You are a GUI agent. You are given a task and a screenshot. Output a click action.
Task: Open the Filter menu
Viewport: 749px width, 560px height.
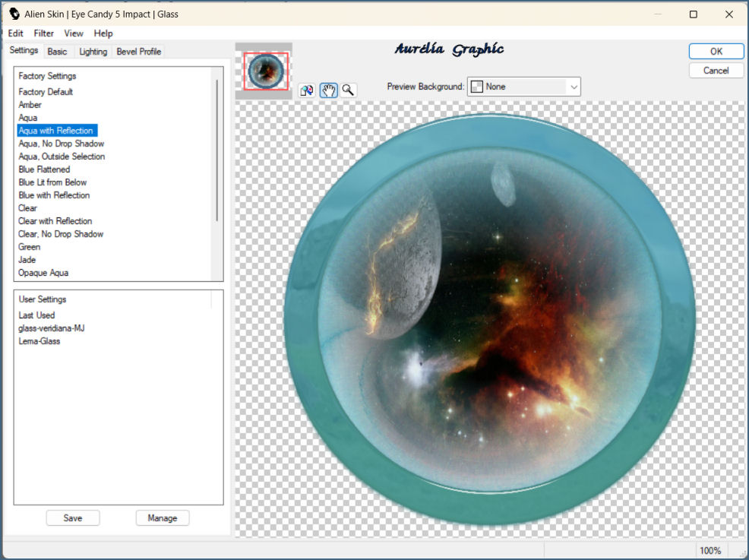(x=44, y=33)
